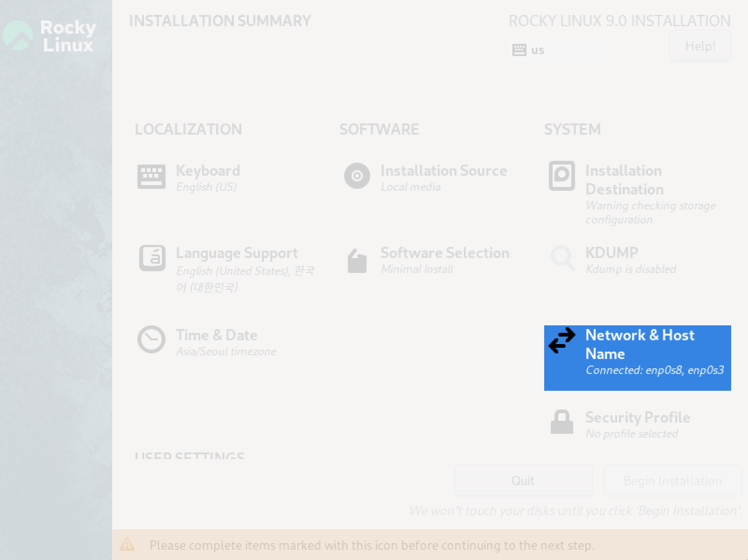Screen dimensions: 748x560
Task: Click the SYSTEM section heading
Action: coord(572,129)
